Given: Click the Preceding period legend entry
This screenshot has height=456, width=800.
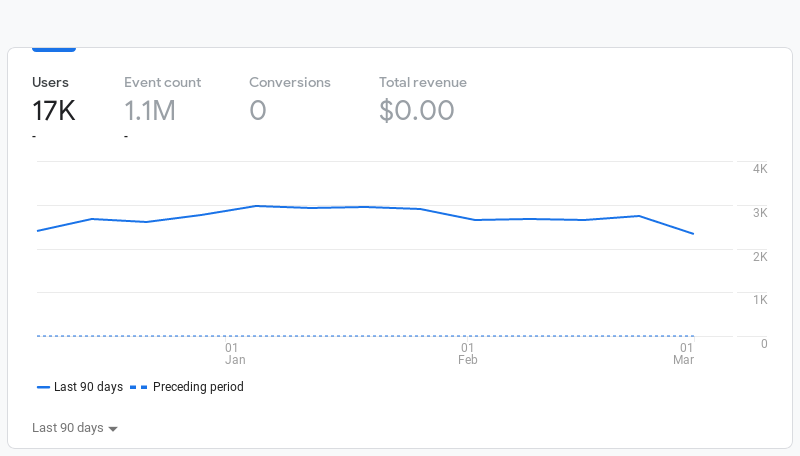Looking at the screenshot, I should 187,387.
